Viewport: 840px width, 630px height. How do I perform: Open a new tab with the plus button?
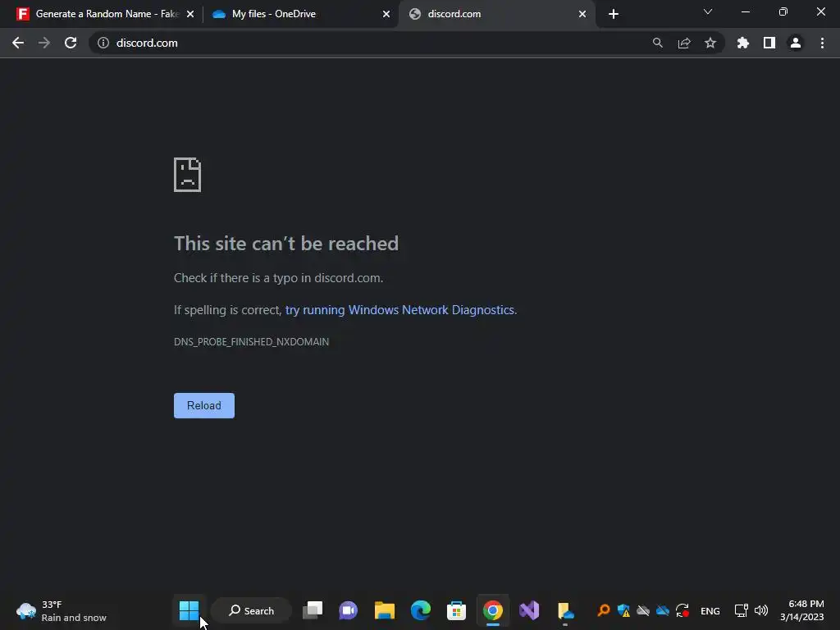point(614,14)
